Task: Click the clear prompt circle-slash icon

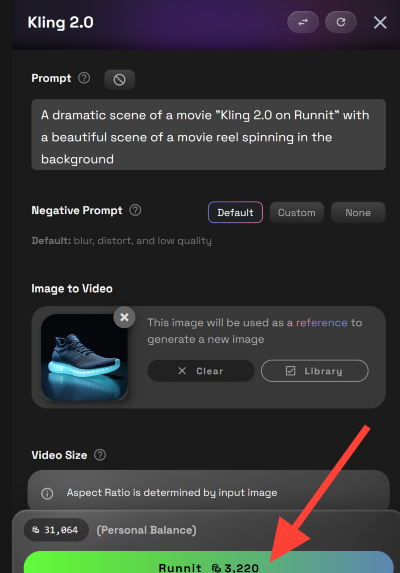Action: 119,79
